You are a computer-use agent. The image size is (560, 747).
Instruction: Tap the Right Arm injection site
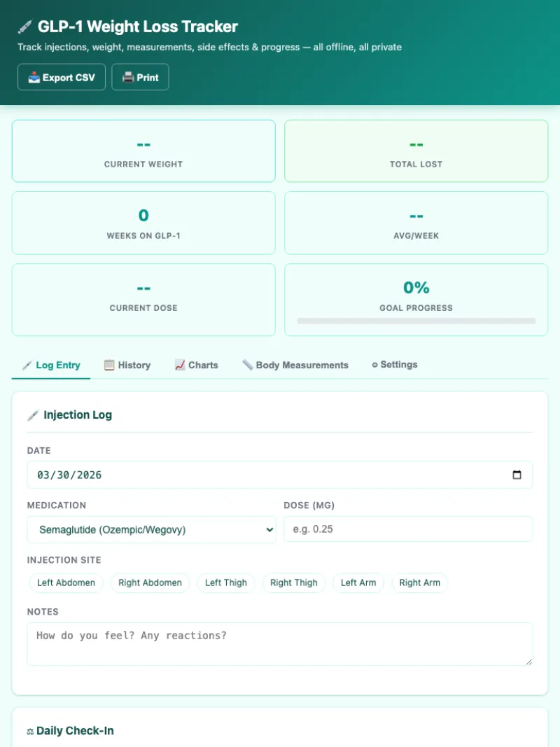click(419, 582)
